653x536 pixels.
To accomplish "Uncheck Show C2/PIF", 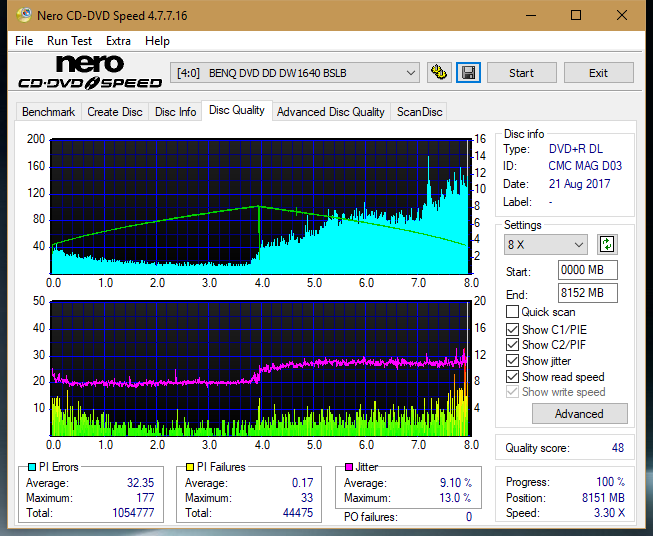I will [512, 345].
